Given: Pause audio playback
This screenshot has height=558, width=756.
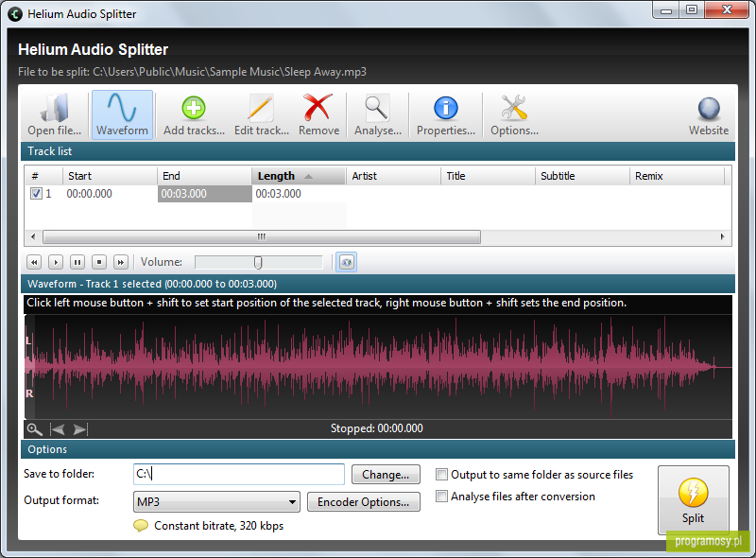Looking at the screenshot, I should (x=77, y=262).
